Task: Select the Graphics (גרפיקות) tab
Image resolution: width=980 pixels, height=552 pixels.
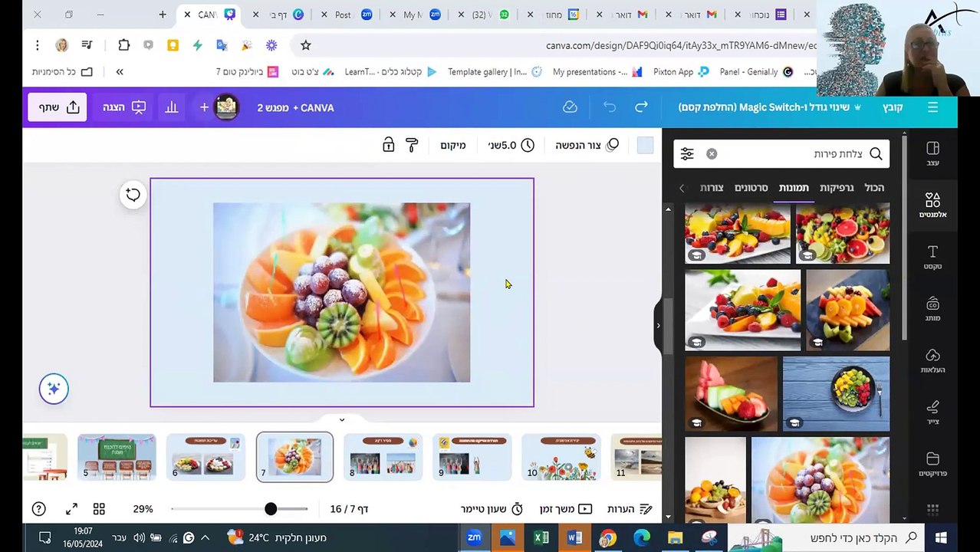Action: [x=836, y=188]
